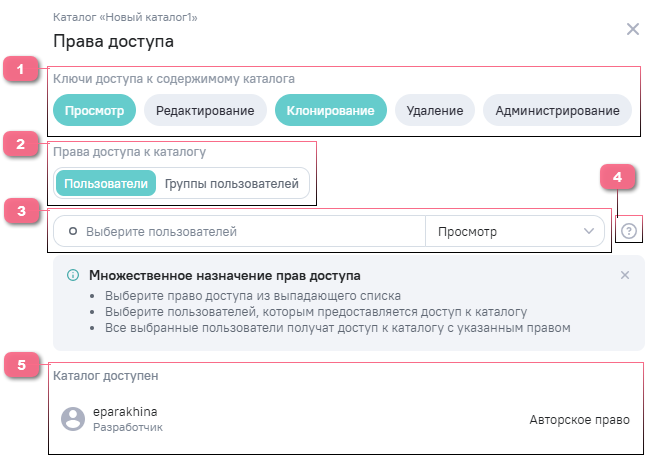
Task: Click the help question mark icon
Action: pos(629,231)
